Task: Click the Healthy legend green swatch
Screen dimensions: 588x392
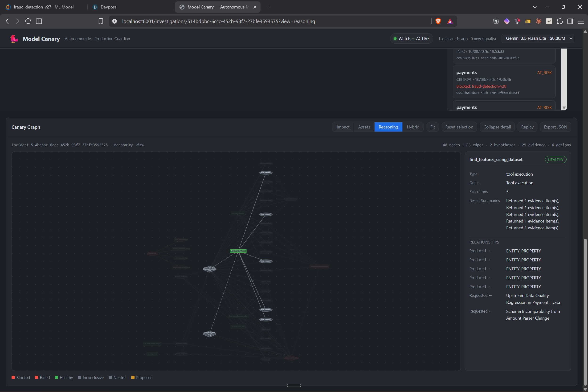Action: [57, 377]
